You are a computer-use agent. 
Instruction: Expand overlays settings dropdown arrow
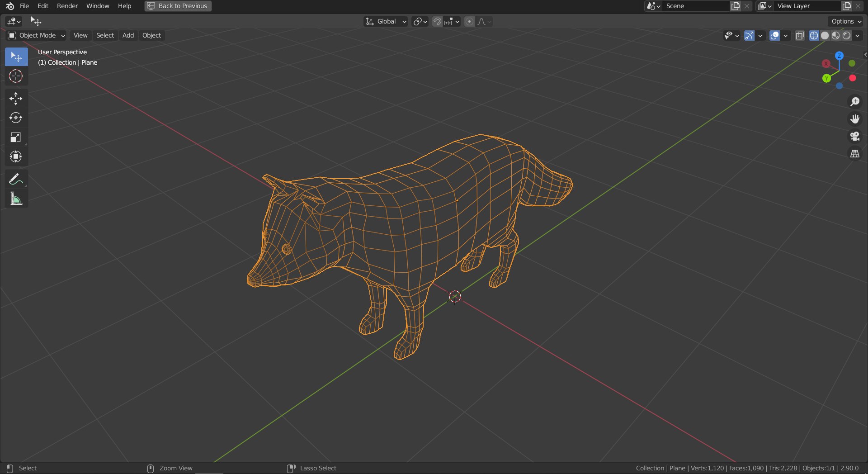click(785, 35)
